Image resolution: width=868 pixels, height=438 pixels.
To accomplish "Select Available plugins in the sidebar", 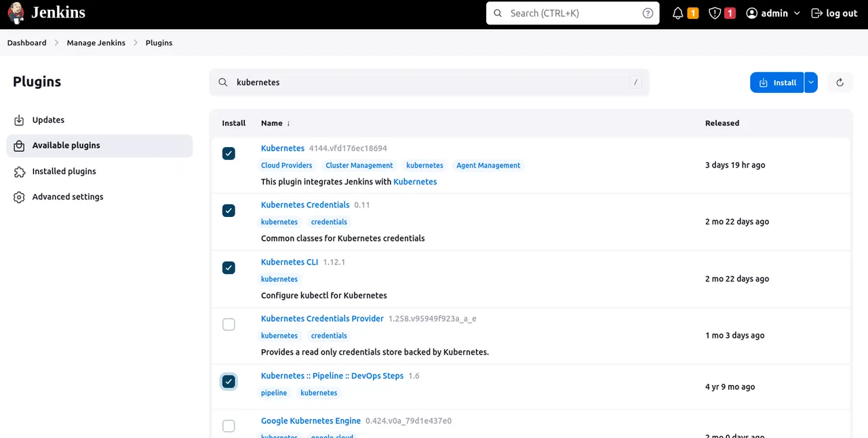I will click(x=100, y=146).
